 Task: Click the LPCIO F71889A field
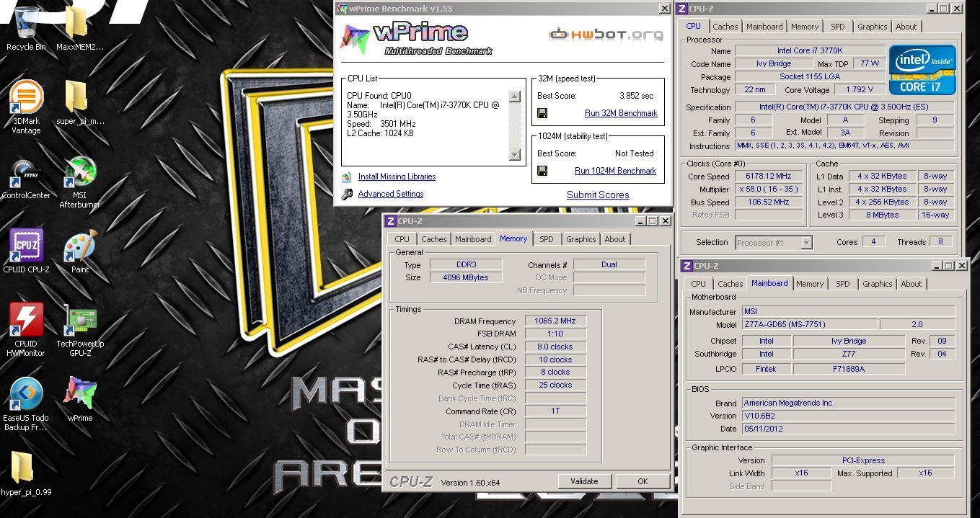[849, 368]
